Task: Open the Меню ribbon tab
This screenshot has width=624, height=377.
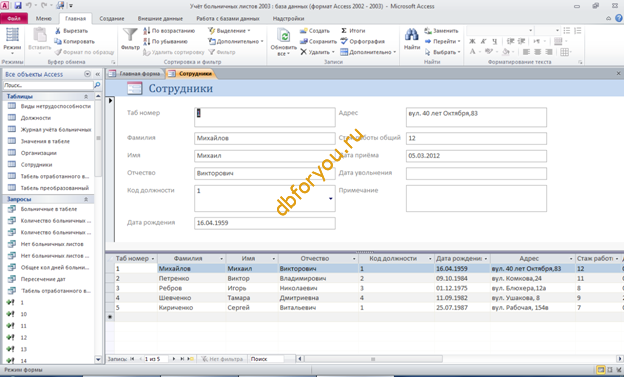Action: (x=43, y=18)
